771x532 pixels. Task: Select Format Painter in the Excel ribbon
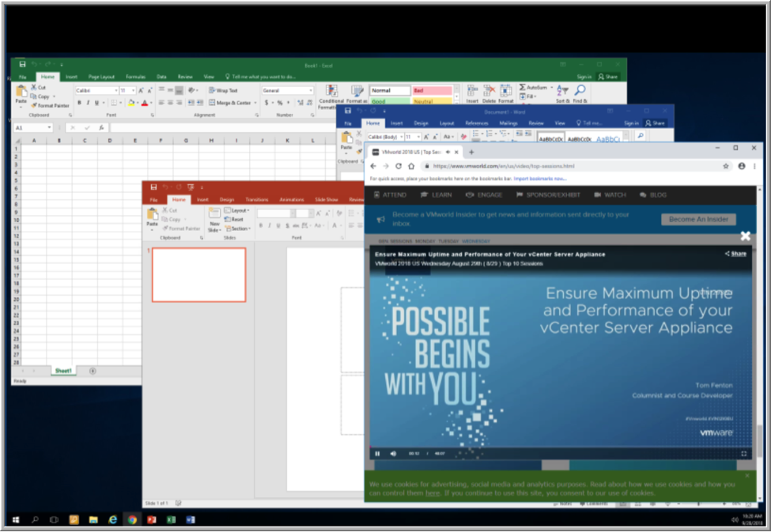tap(50, 105)
